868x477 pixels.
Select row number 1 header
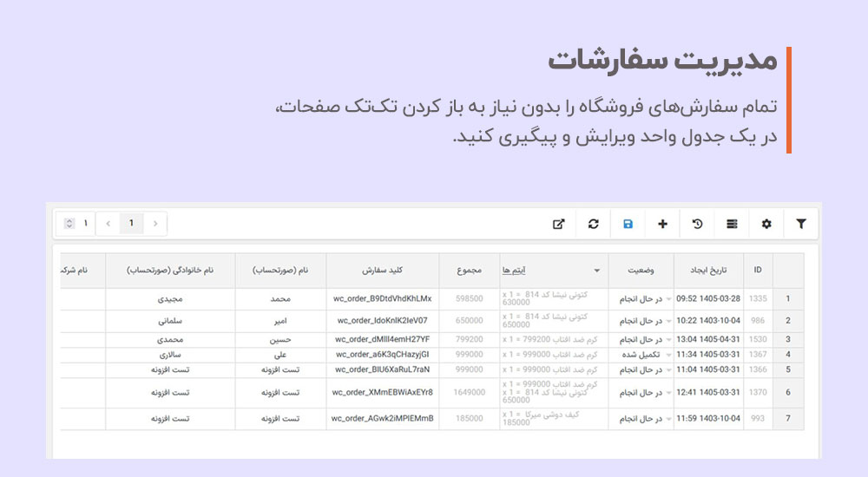[x=788, y=299]
